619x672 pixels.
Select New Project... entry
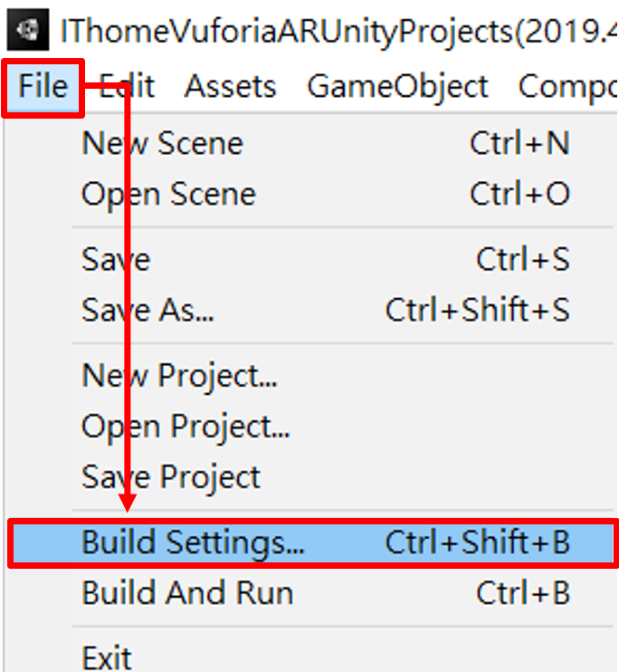(179, 374)
